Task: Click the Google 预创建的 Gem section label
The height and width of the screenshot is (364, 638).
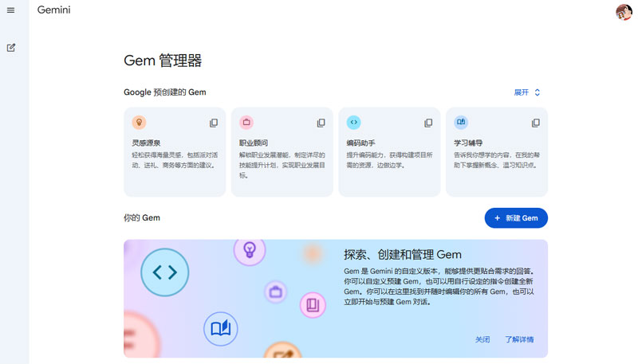Action: 165,92
